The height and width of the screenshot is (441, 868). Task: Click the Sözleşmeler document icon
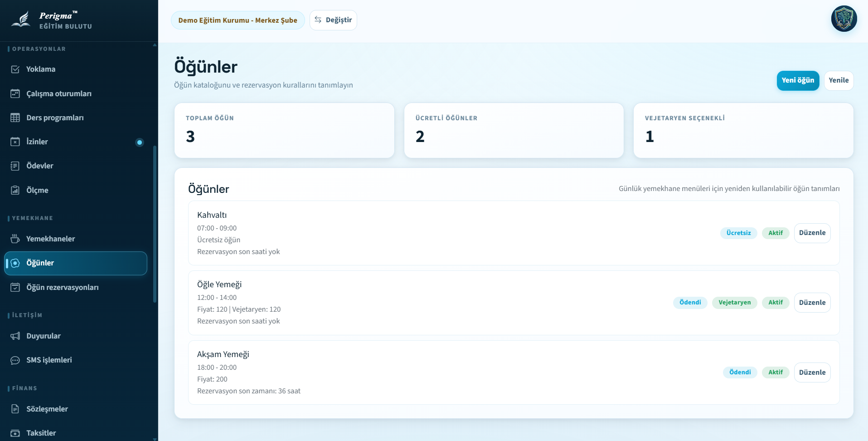15,409
